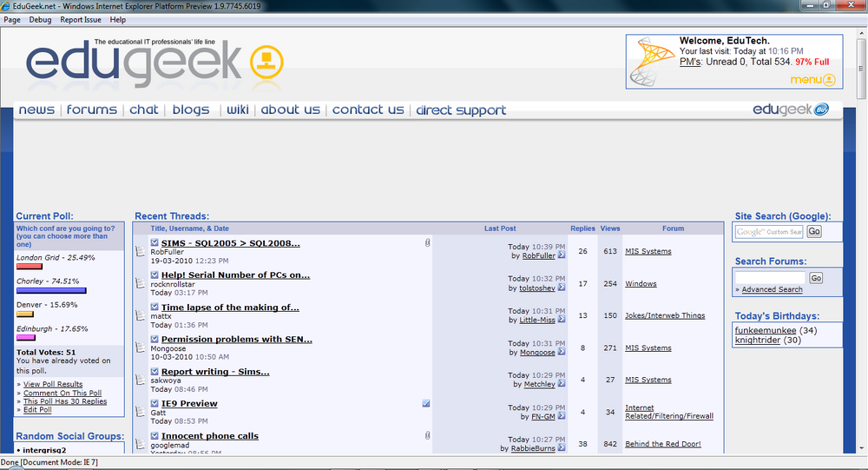
Task: Click the Edit Poll link
Action: click(37, 409)
